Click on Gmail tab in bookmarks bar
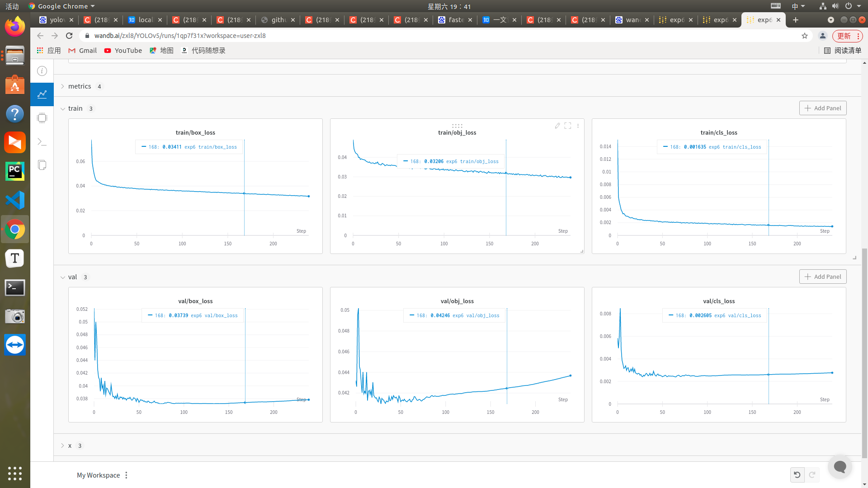 [x=83, y=50]
